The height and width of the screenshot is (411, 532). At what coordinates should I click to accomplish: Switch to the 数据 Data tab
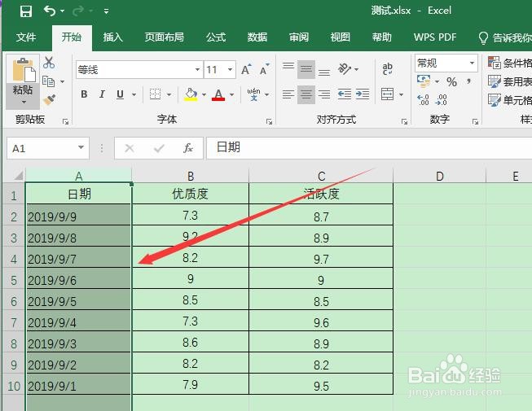257,37
